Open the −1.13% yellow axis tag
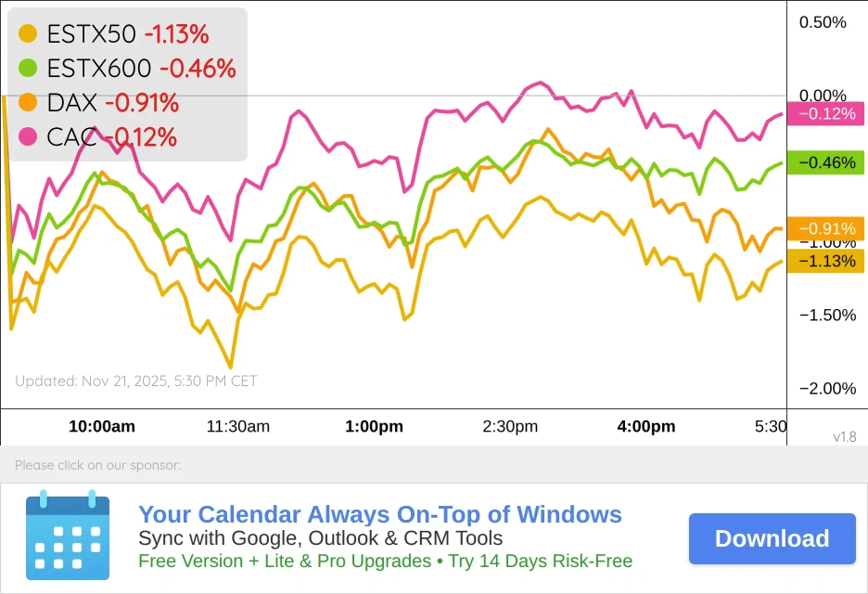Screen dimensions: 868x594 point(825,262)
